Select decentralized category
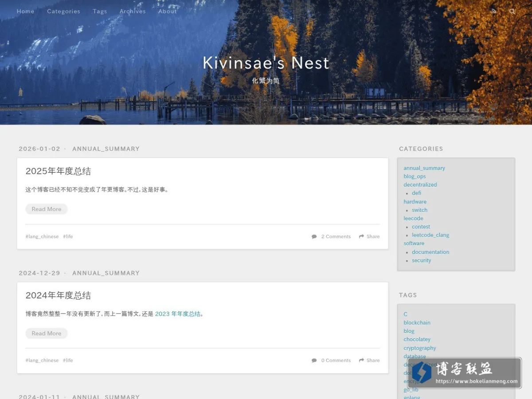The width and height of the screenshot is (532, 399). (x=420, y=185)
